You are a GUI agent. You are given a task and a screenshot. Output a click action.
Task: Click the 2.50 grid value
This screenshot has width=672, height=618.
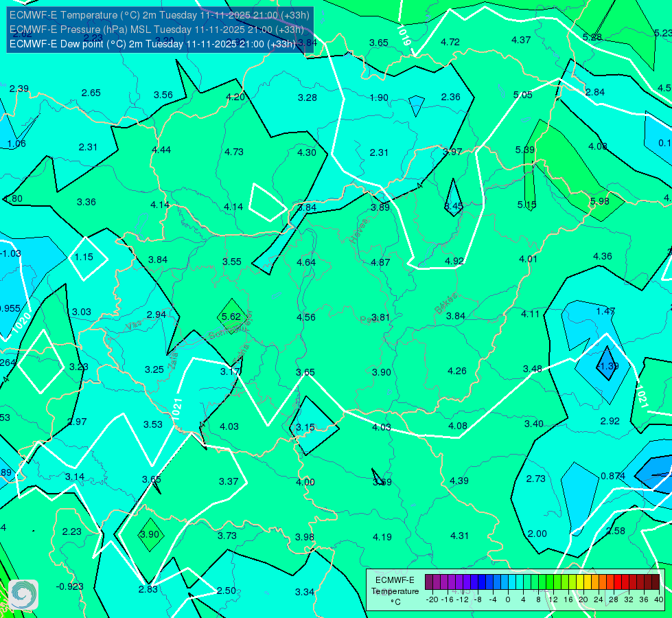(227, 591)
